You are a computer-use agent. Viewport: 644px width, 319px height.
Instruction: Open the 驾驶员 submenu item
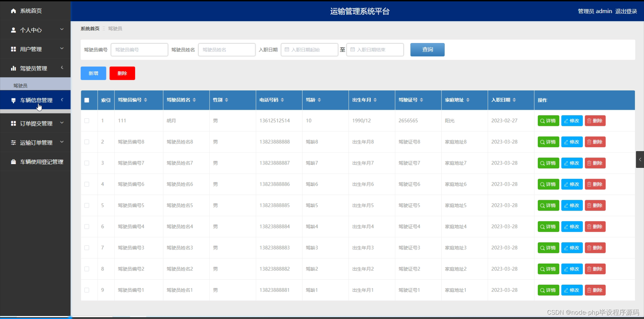coord(20,85)
